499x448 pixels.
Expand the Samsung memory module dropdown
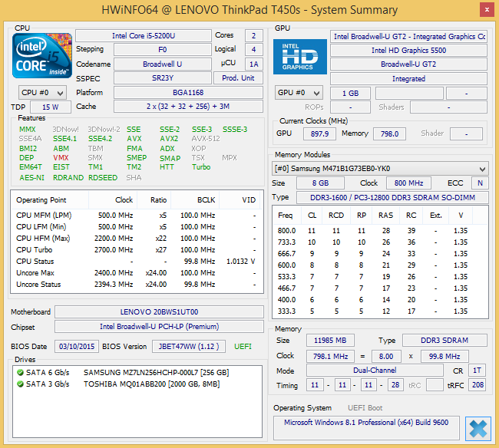pyautogui.click(x=380, y=169)
